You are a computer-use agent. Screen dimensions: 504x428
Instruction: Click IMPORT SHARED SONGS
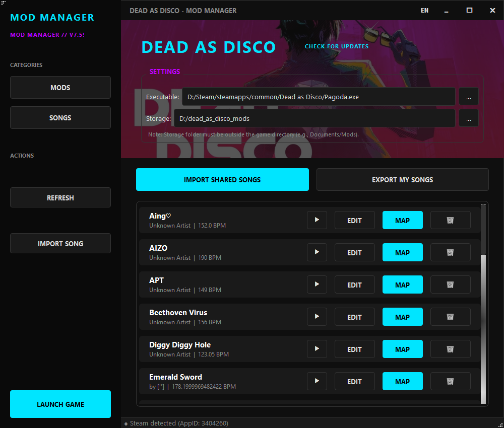point(222,179)
